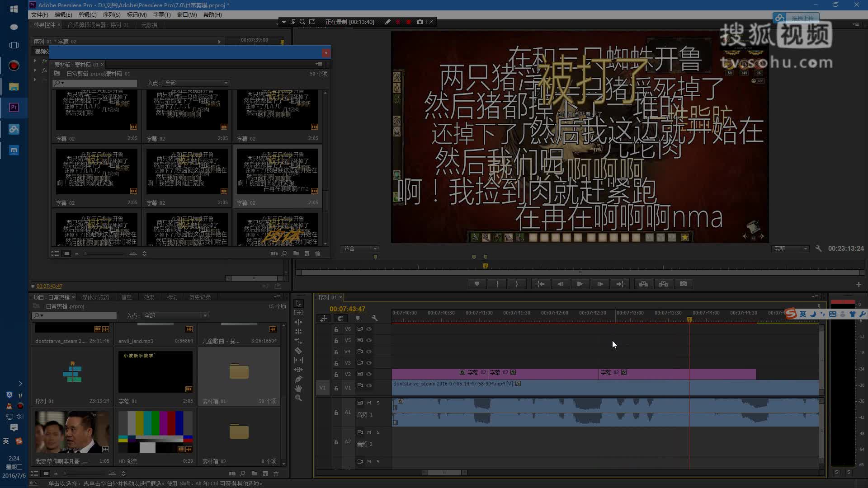This screenshot has width=868, height=488.
Task: Open 编辑(E) menu
Action: [x=63, y=15]
